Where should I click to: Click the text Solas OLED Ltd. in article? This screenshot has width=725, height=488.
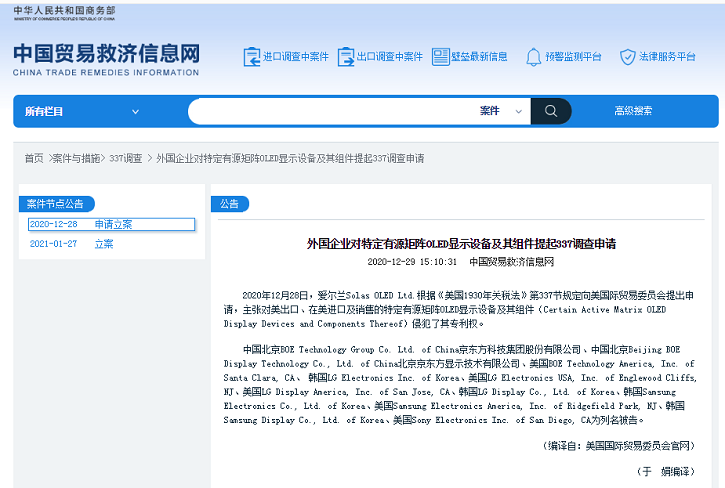(380, 296)
